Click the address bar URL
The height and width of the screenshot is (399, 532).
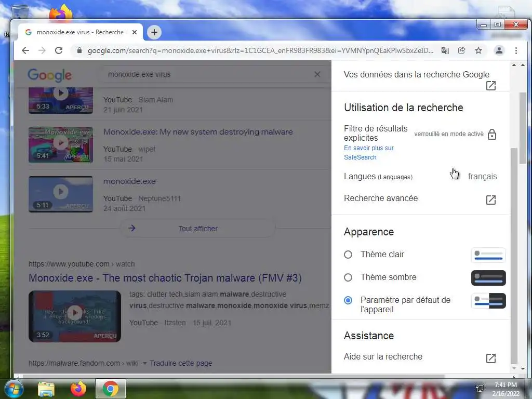point(260,50)
